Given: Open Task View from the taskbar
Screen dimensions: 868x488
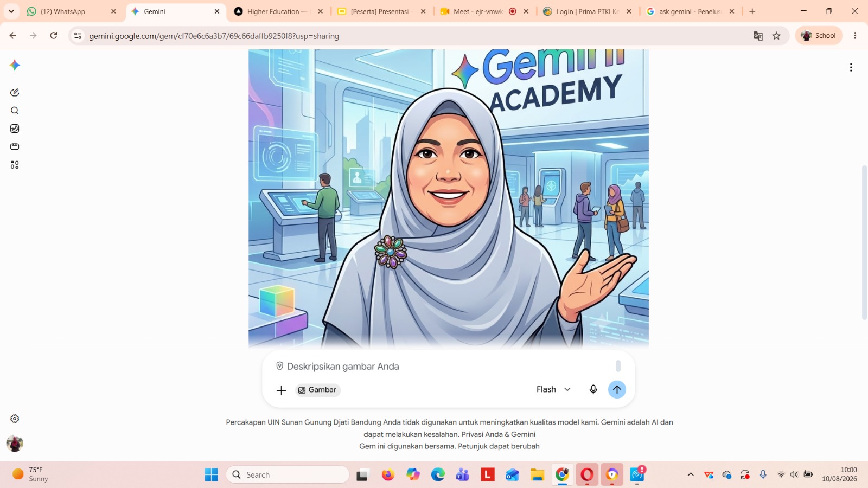Looking at the screenshot, I should (362, 475).
